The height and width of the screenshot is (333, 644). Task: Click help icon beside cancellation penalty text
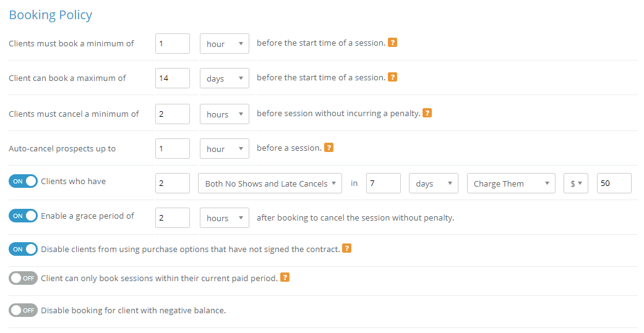pos(427,113)
